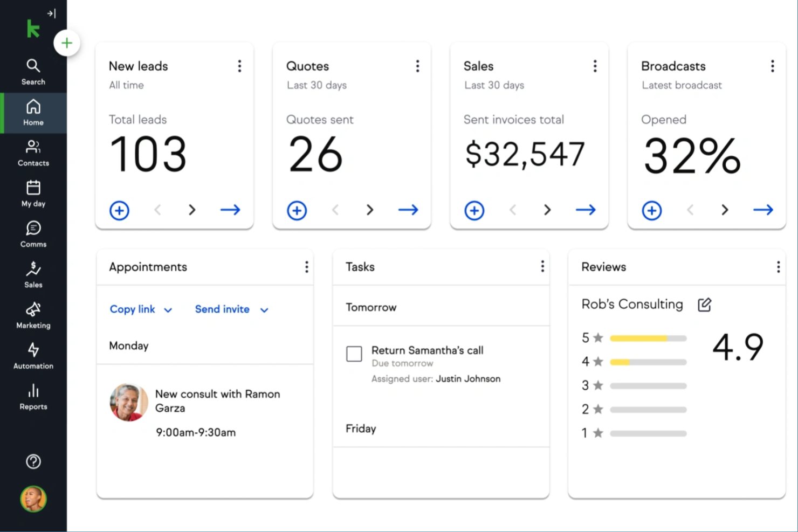Open the New leads card options menu
The height and width of the screenshot is (532, 798).
pyautogui.click(x=240, y=66)
